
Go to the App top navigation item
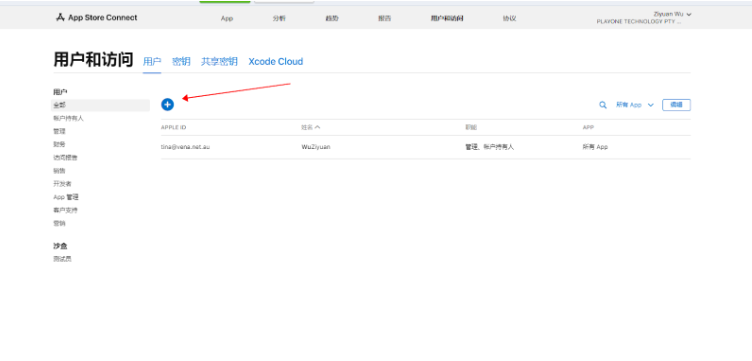coord(227,19)
